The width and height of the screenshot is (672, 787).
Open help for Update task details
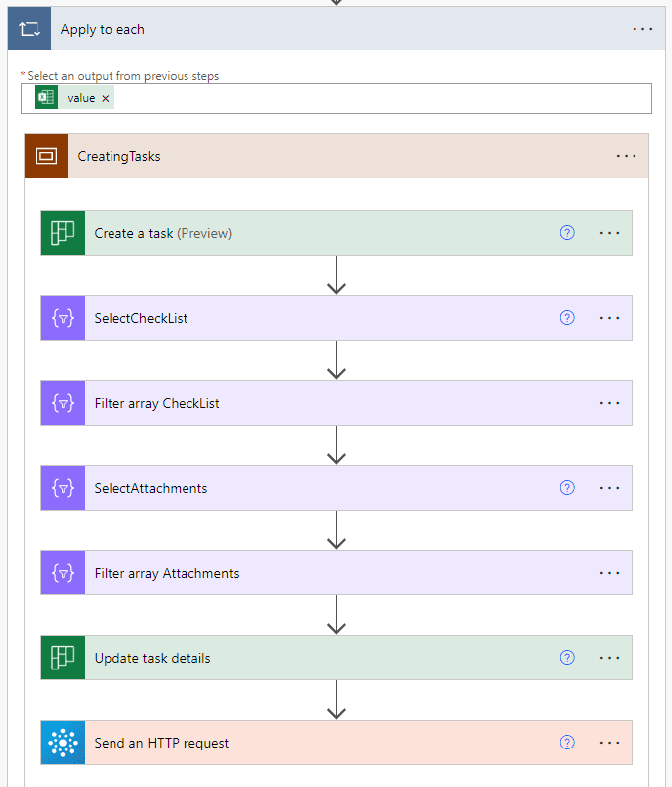[x=567, y=658]
